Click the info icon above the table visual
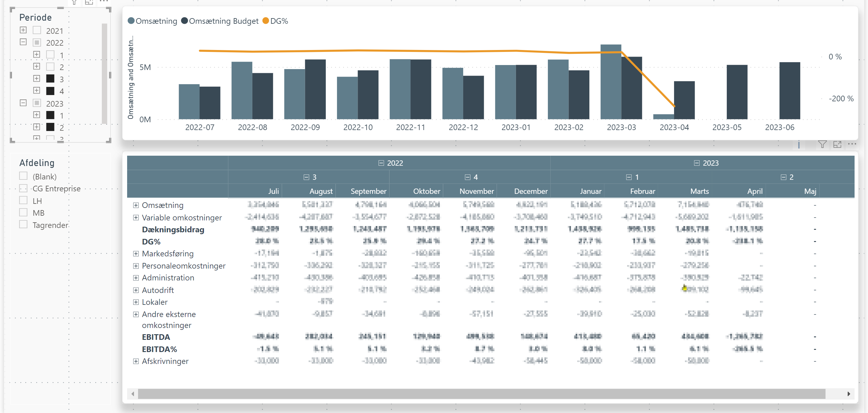 click(799, 145)
